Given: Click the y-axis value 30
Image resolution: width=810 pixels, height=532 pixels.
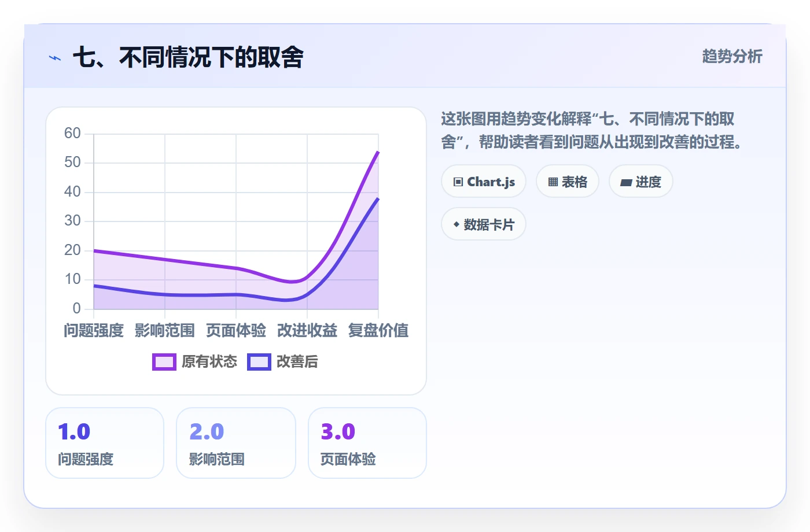Looking at the screenshot, I should (x=72, y=221).
